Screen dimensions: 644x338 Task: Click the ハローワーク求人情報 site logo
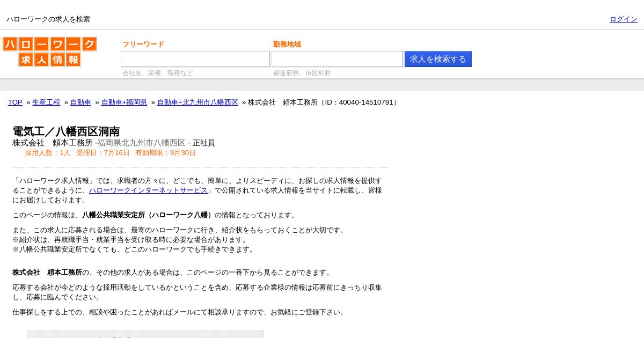pos(49,52)
